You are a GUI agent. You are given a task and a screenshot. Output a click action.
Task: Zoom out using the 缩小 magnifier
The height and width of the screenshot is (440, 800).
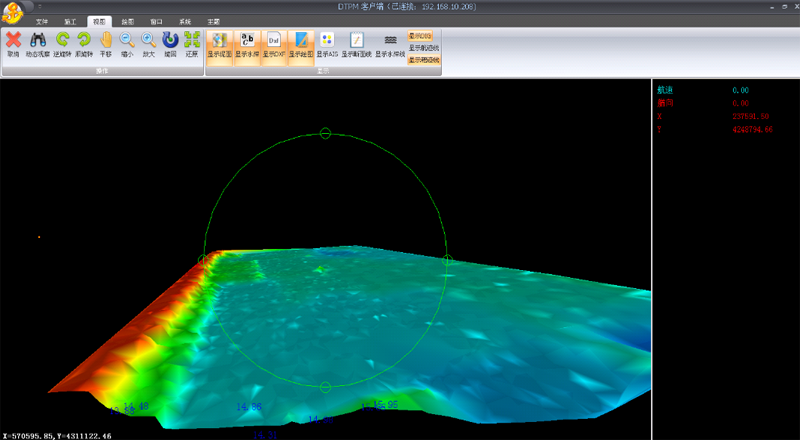(127, 44)
